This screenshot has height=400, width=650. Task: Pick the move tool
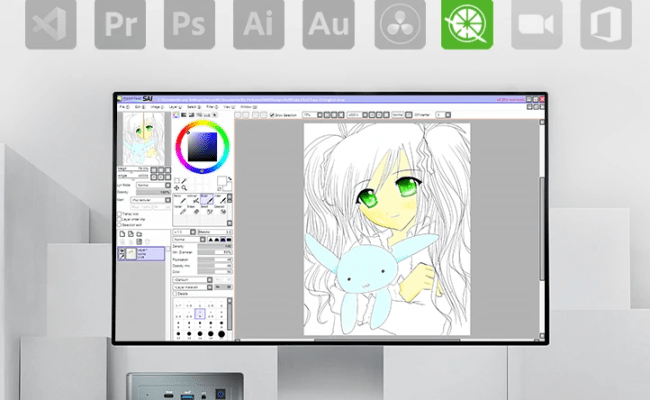pos(177,188)
